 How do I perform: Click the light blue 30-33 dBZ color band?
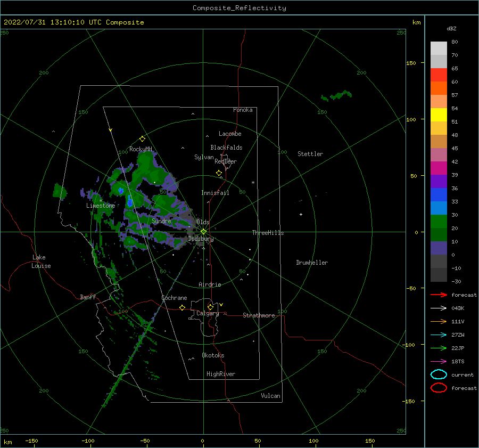click(439, 208)
